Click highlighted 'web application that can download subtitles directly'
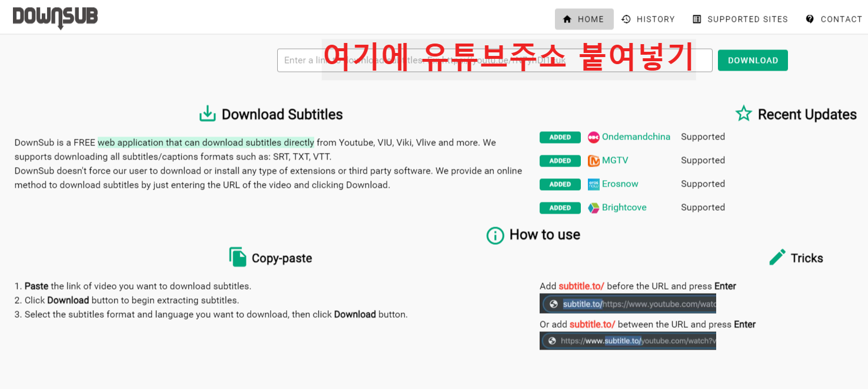Image resolution: width=868 pixels, height=389 pixels. pos(205,142)
